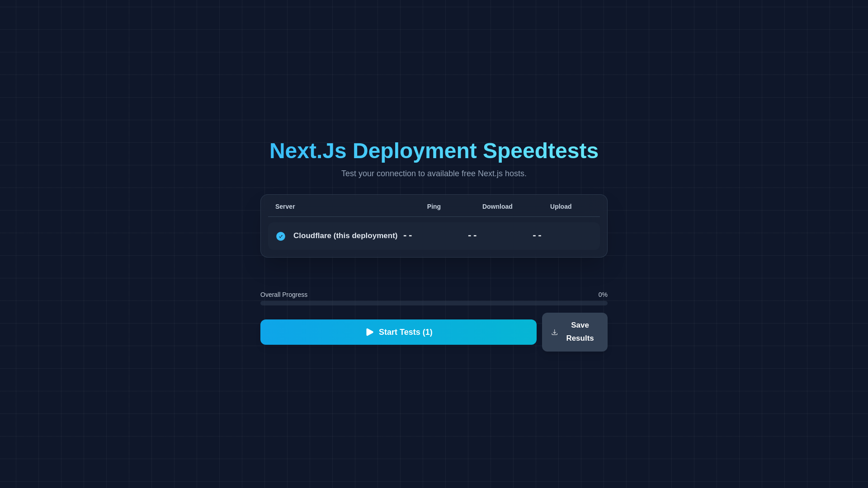Viewport: 868px width, 488px height.
Task: Click the Cloudflare upload value placeholder
Action: [x=537, y=235]
